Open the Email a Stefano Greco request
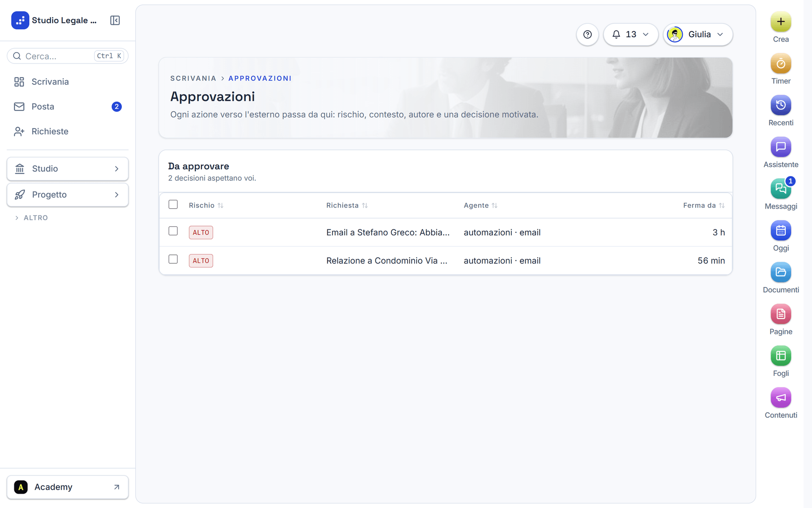This screenshot has height=508, width=812. [388, 232]
